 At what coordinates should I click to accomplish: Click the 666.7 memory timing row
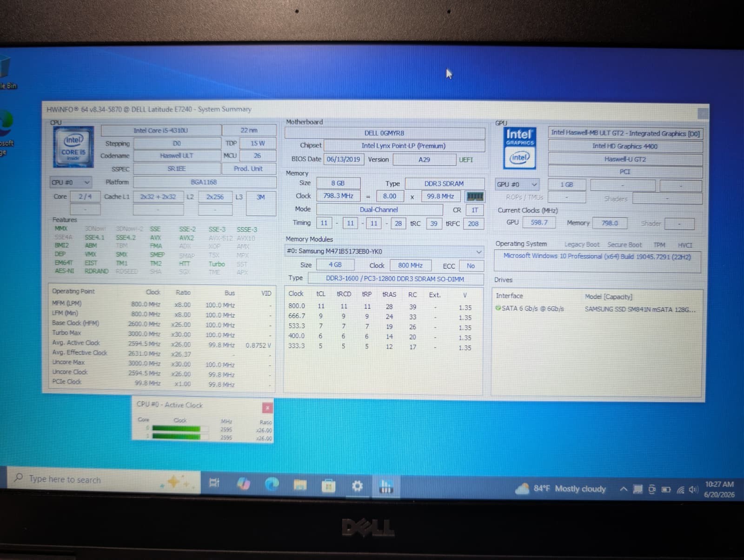coord(380,317)
